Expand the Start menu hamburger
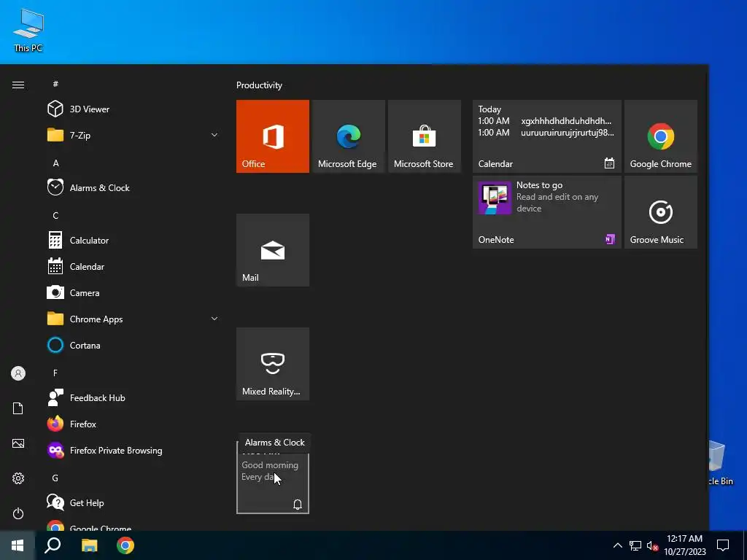Viewport: 747px width, 560px height. click(x=18, y=85)
